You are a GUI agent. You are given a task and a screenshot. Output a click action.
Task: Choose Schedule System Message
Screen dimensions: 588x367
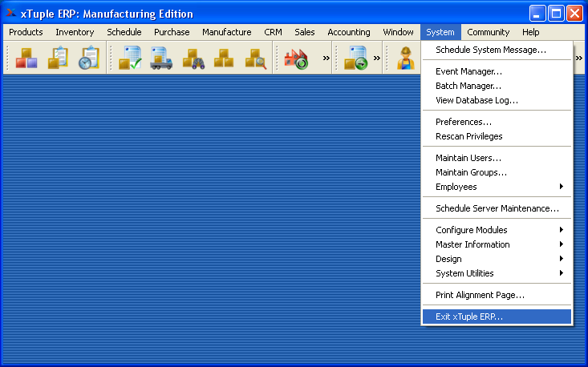click(497, 50)
